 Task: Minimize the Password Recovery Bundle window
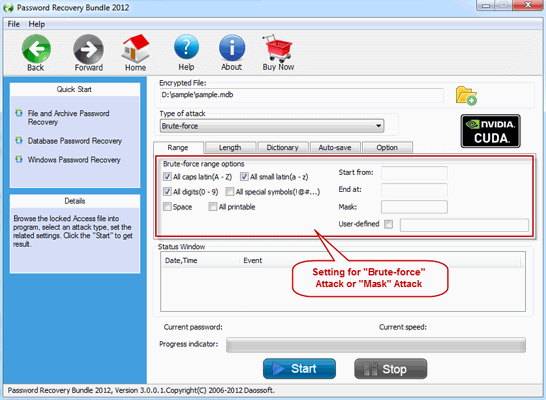tap(486, 5)
